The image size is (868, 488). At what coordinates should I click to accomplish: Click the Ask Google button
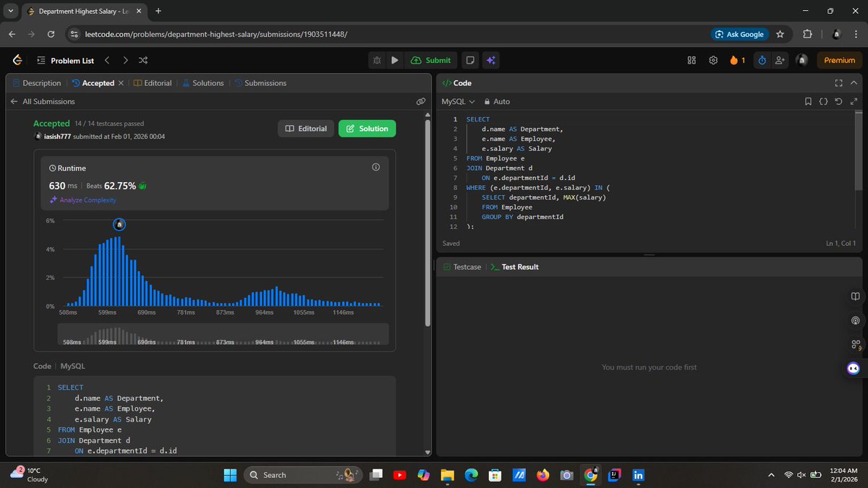[x=739, y=34]
